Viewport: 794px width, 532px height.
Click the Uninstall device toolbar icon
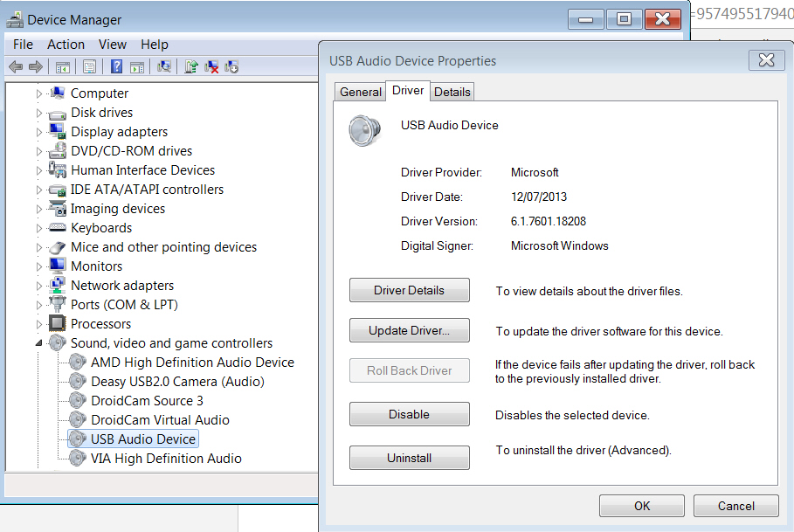point(211,66)
